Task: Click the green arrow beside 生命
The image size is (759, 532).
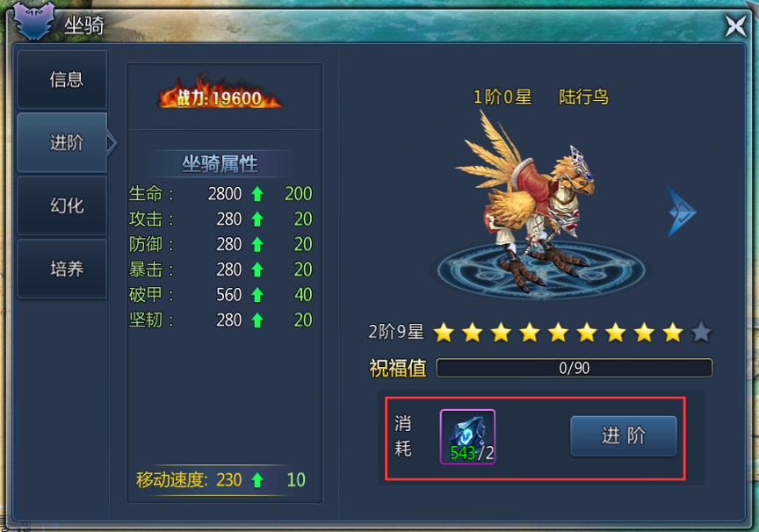Action: (257, 194)
